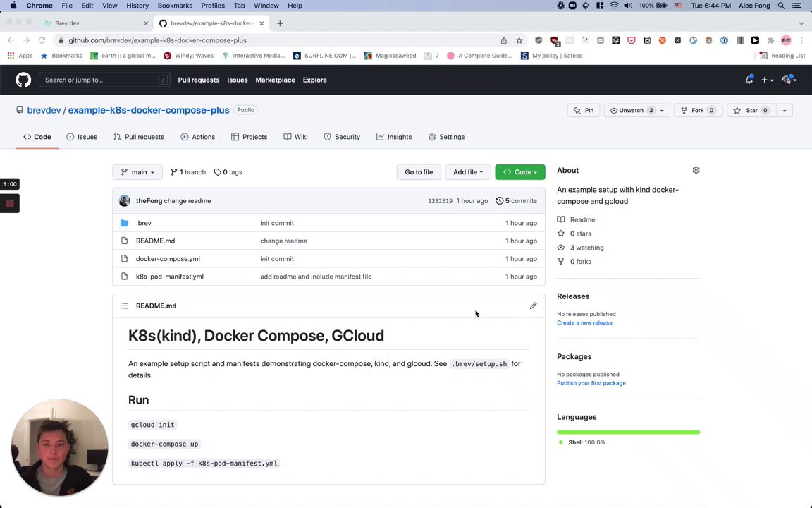Open the create new plus dropdown
The width and height of the screenshot is (812, 508).
767,80
